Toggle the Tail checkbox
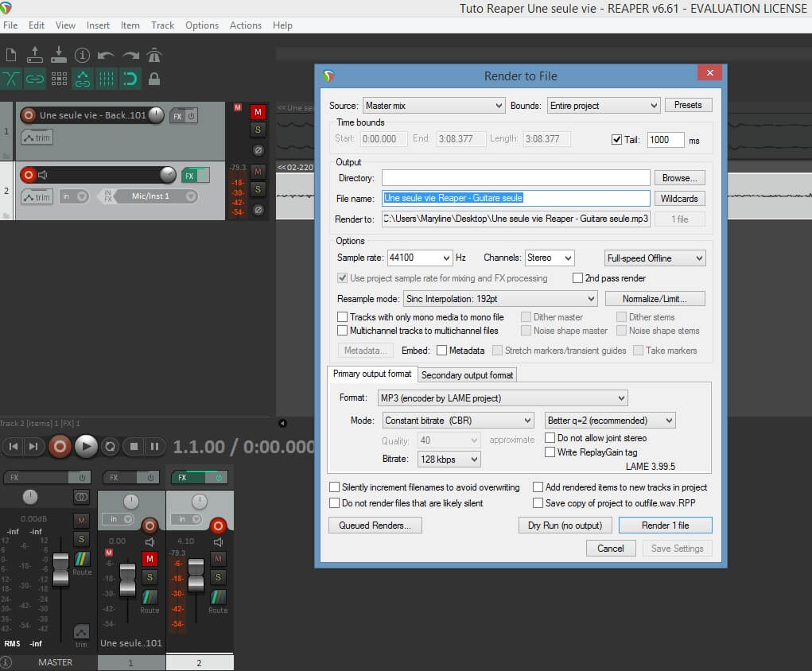The height and width of the screenshot is (671, 812). tap(616, 140)
